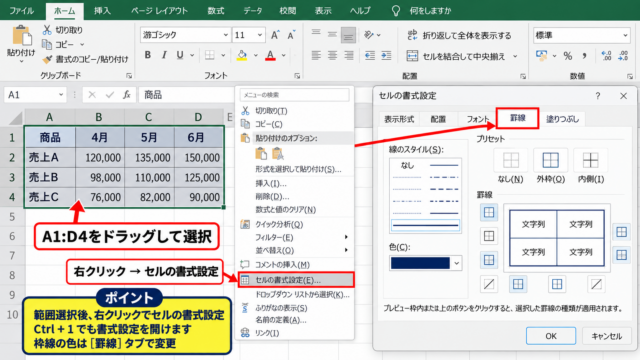The width and height of the screenshot is (640, 360).
Task: Decrease font size with smaller A icon
Action: [291, 35]
